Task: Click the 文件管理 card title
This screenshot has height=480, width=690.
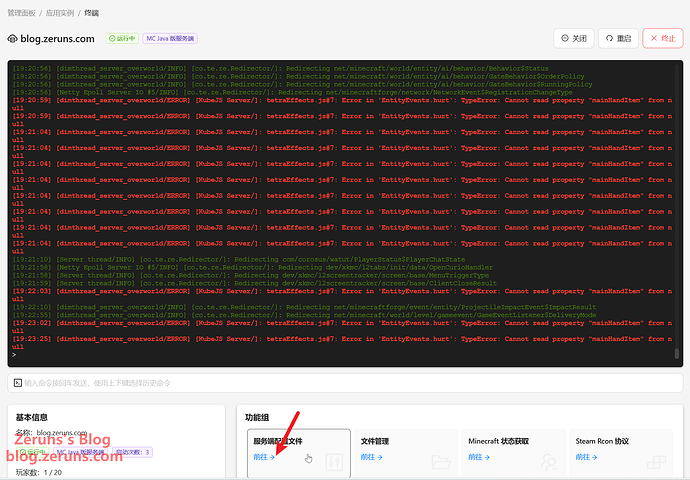Action: pos(375,441)
